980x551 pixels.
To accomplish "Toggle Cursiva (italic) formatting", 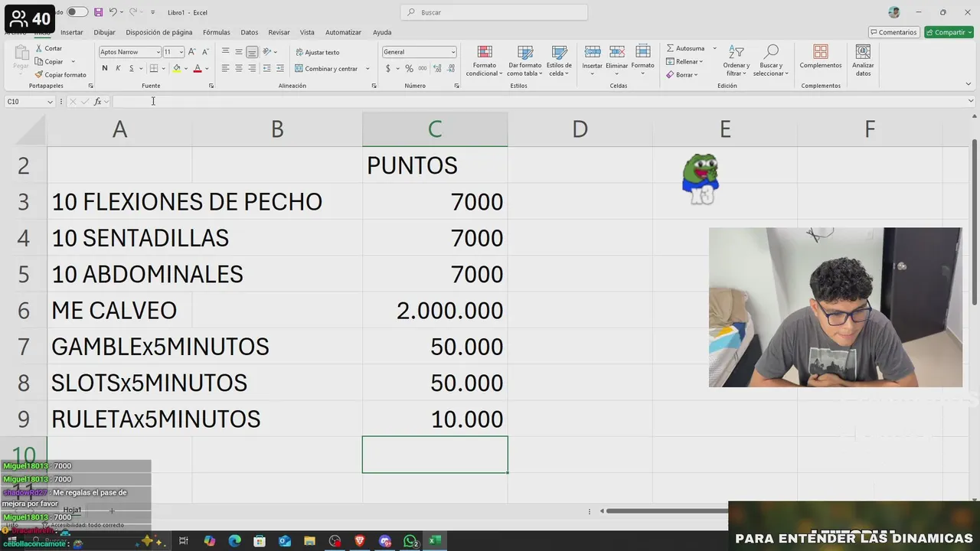I will pyautogui.click(x=118, y=68).
